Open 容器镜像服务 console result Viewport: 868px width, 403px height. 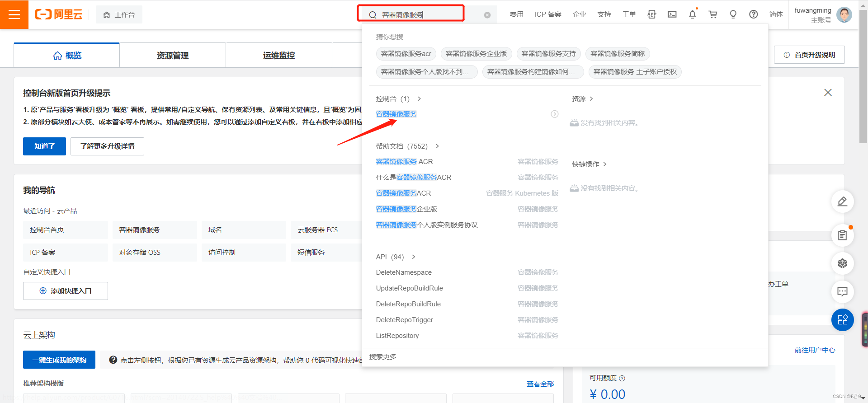tap(396, 114)
